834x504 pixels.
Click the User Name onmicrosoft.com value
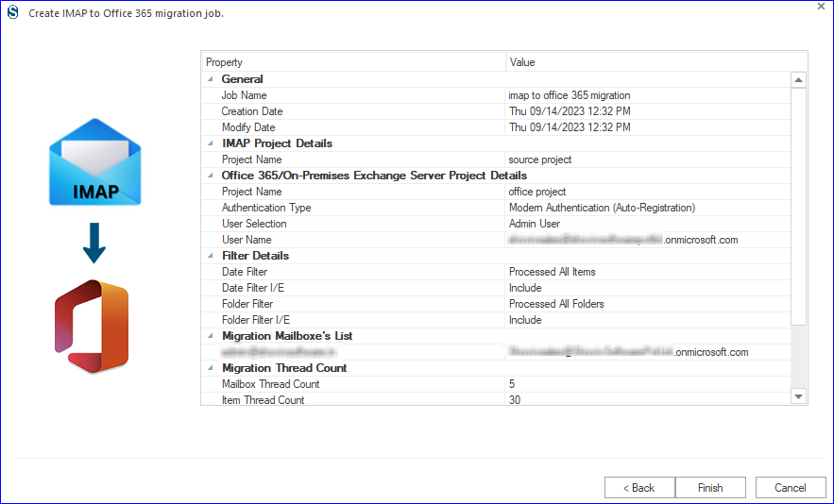(622, 240)
